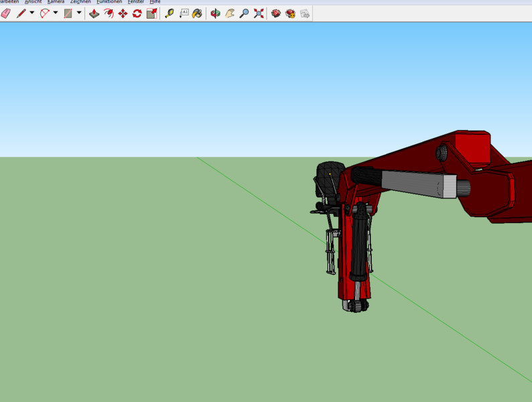
Task: Open the Shape tool dropdown arrow
Action: (x=79, y=13)
